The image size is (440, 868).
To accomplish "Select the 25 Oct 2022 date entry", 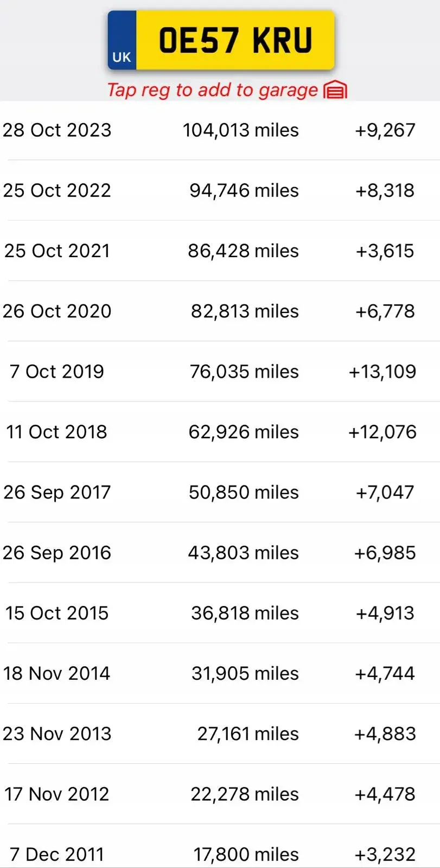I will coord(57,190).
